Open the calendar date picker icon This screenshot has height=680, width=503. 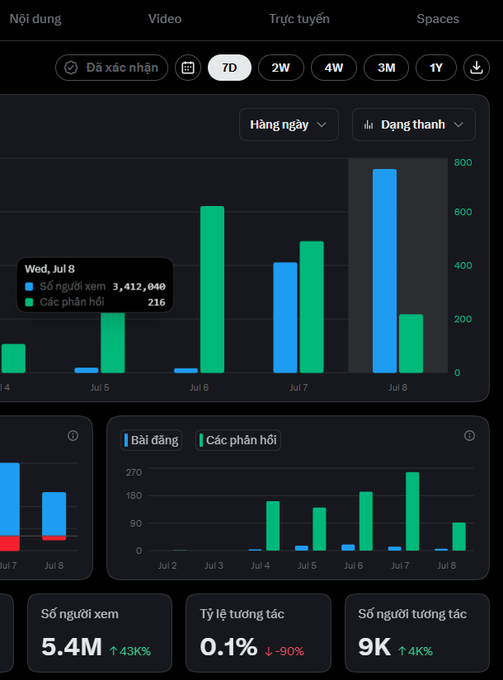(188, 68)
